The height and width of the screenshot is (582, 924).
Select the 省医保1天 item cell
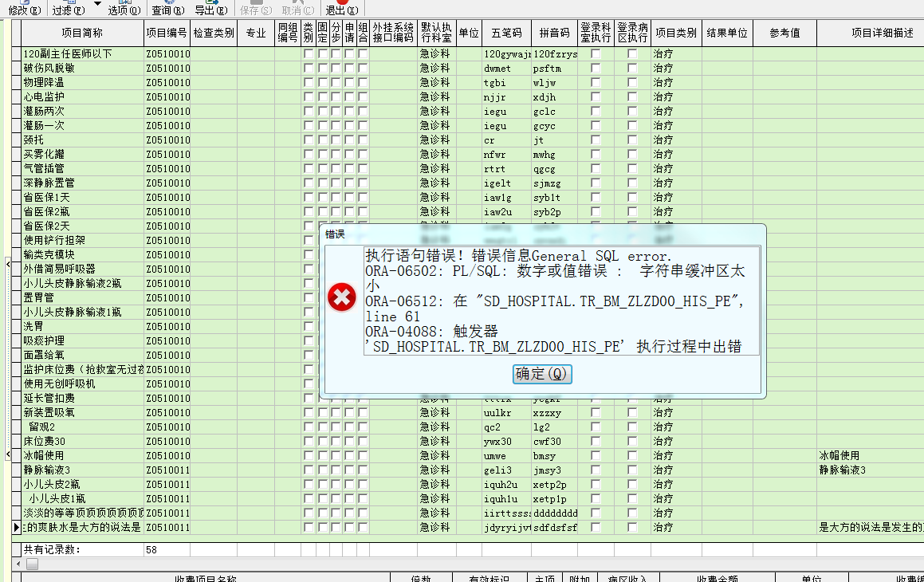(x=82, y=198)
